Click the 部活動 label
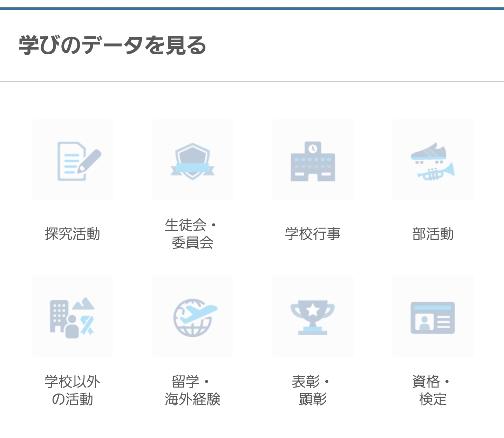The image size is (504, 438). [433, 234]
